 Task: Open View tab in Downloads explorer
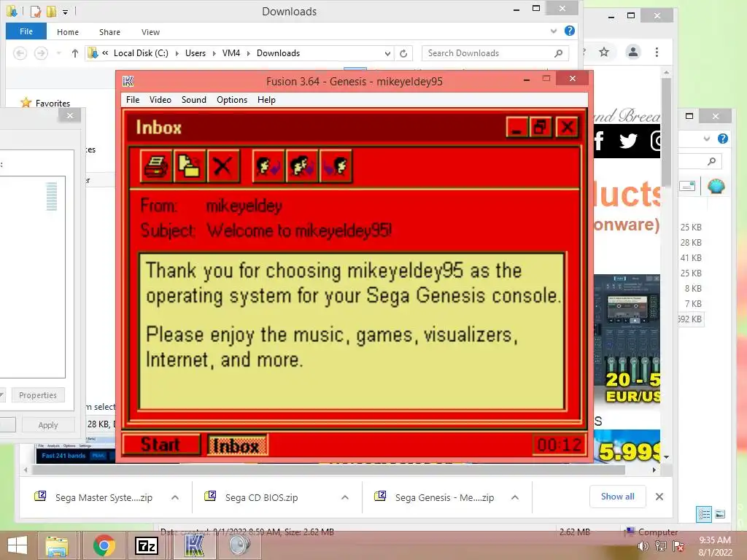pos(150,32)
